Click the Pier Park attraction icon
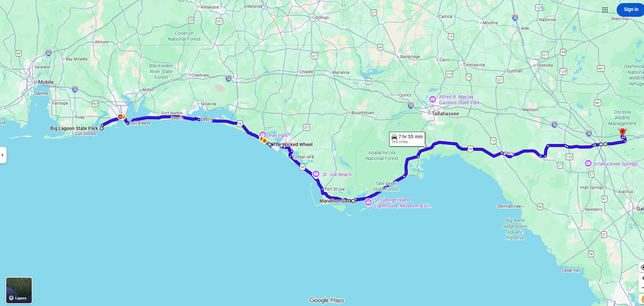 [262, 135]
